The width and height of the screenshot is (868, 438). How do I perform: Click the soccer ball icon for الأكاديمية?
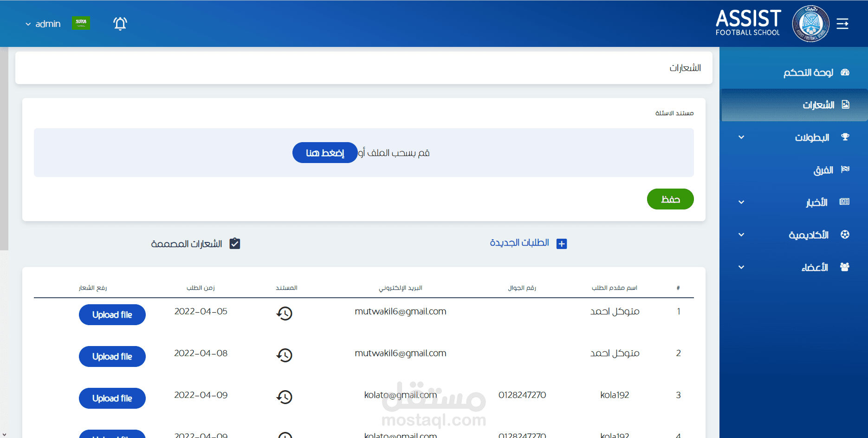[845, 235]
